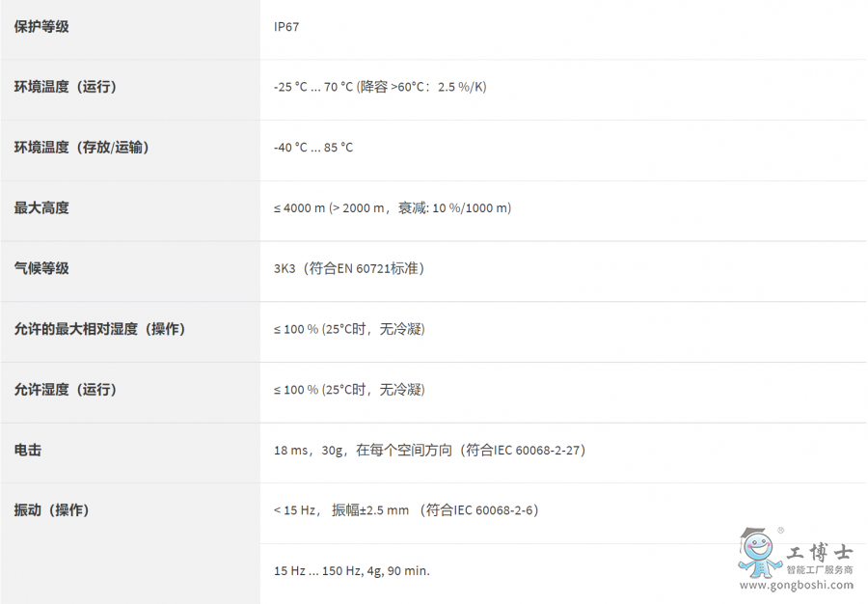Select the 气候等级 row label
The height and width of the screenshot is (604, 868).
click(x=41, y=268)
